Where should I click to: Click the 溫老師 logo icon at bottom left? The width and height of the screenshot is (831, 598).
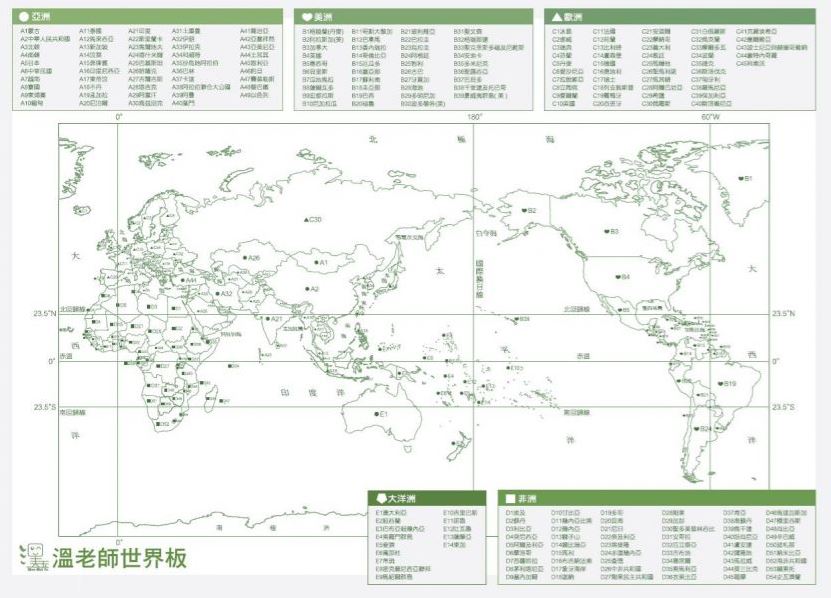(x=34, y=555)
